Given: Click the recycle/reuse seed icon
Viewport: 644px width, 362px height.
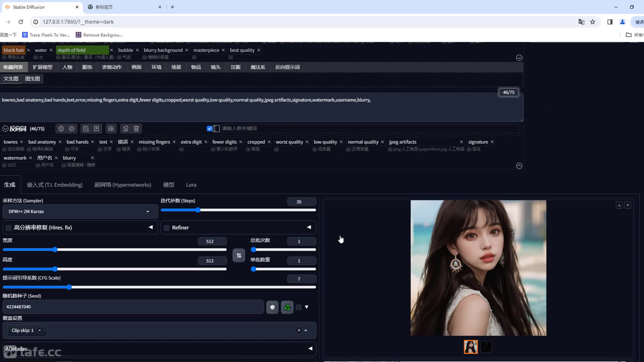Looking at the screenshot, I should (287, 307).
